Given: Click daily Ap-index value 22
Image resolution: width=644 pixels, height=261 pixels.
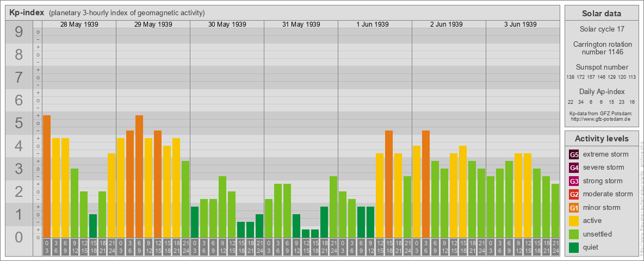Looking at the screenshot, I should [571, 102].
